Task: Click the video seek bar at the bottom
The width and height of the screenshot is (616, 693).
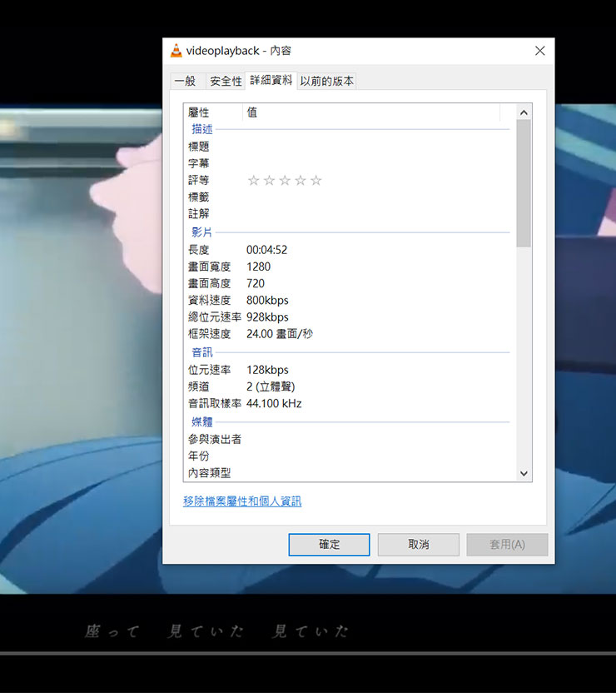Action: coord(308,653)
